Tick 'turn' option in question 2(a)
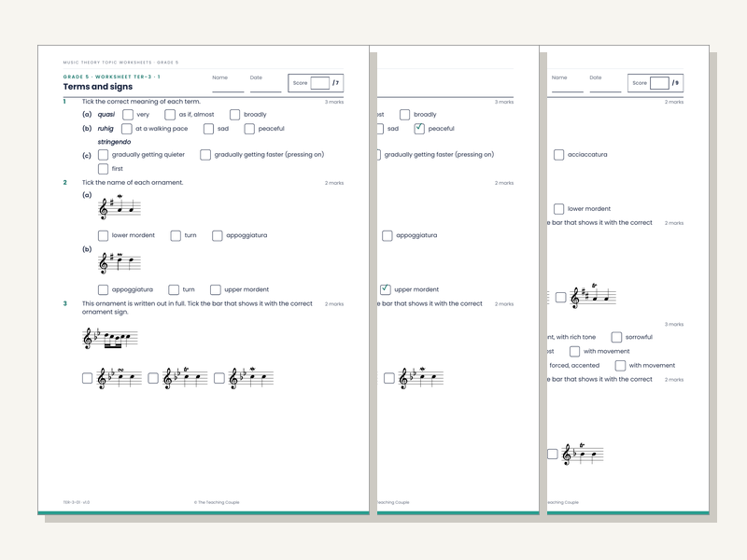Viewport: 747px width, 560px height. coord(176,236)
